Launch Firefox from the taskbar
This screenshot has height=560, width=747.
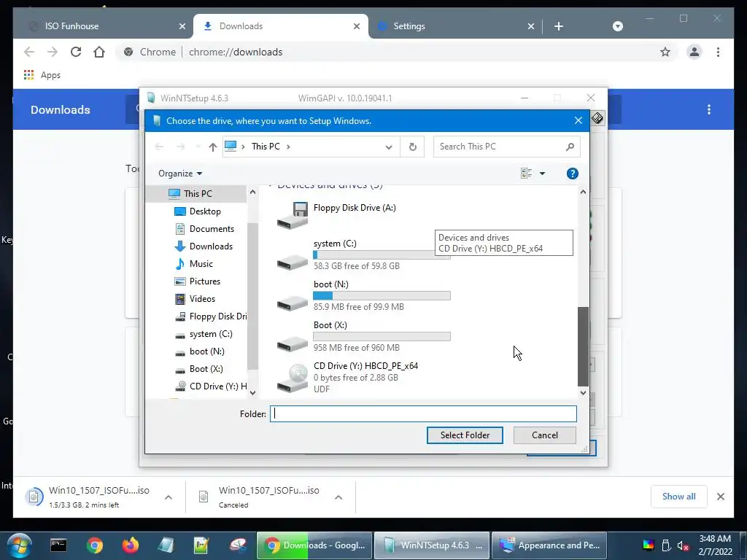pos(130,545)
